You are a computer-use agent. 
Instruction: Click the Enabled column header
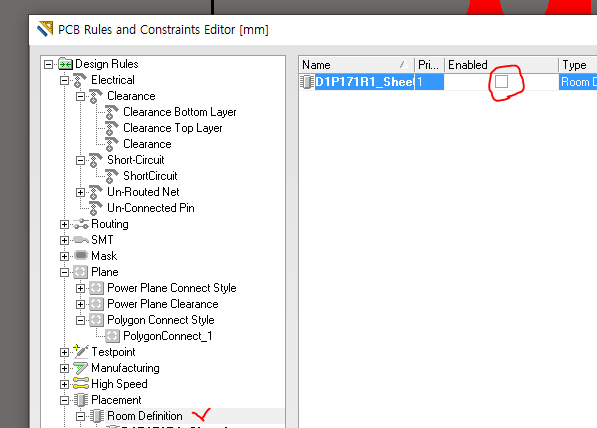(501, 65)
